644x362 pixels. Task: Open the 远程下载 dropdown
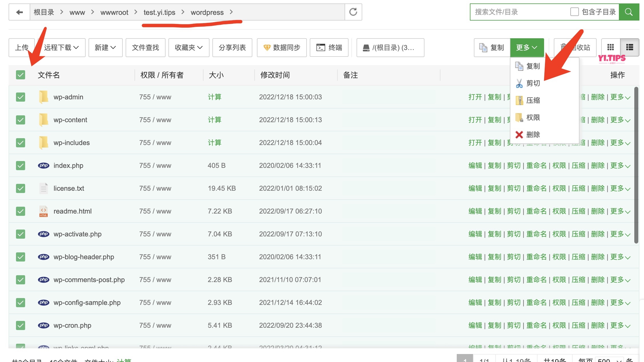60,47
